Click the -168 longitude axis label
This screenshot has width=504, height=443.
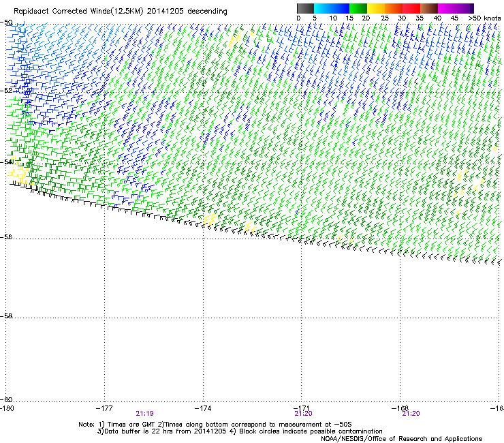coord(400,408)
